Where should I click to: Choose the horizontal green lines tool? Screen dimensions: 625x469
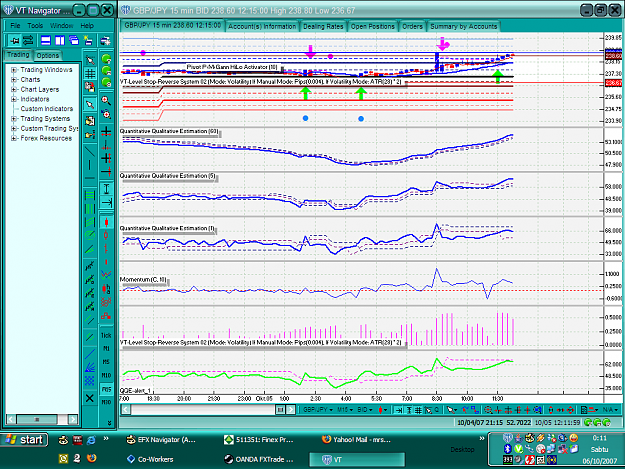coord(90,195)
